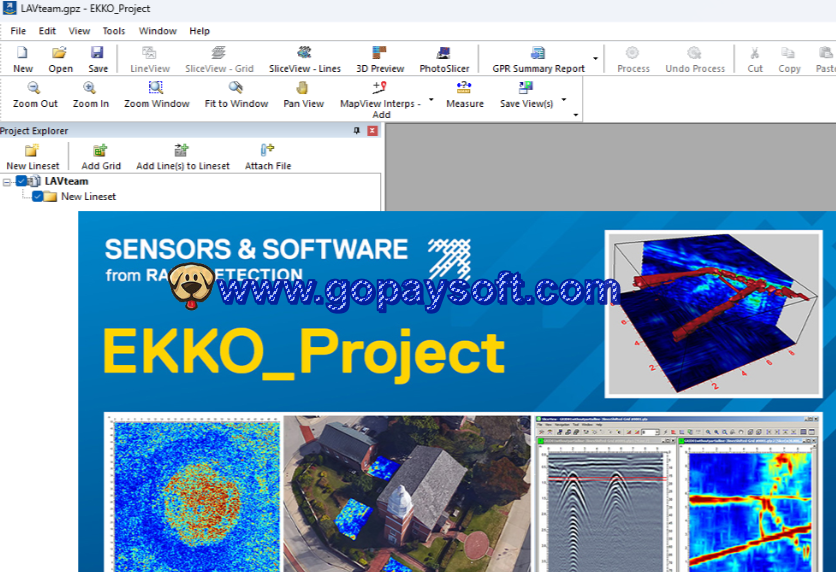This screenshot has width=836, height=572.
Task: Click Add Line(s) to Lineset
Action: (x=182, y=157)
